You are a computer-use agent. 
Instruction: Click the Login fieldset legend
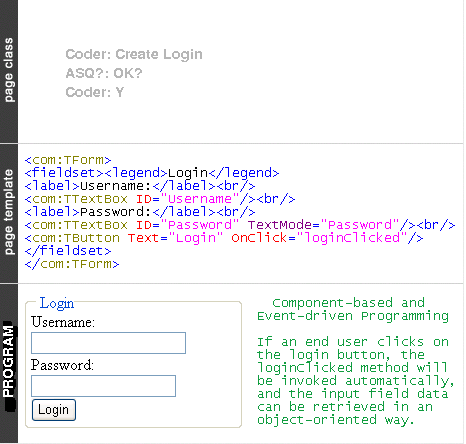click(57, 303)
